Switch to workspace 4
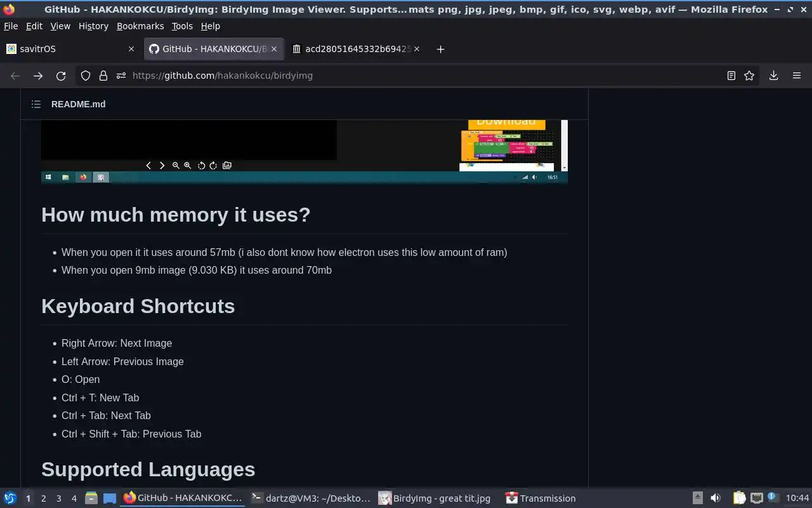Image resolution: width=812 pixels, height=508 pixels. [74, 498]
